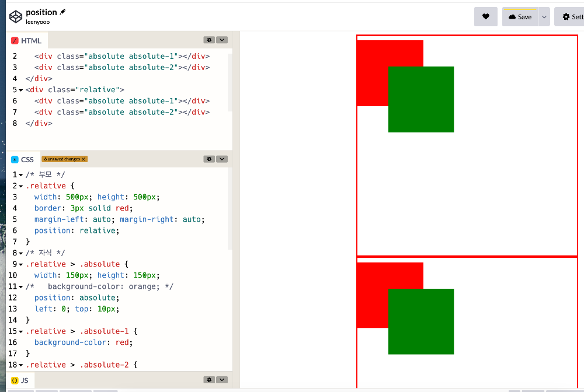This screenshot has height=392, width=584.
Task: Select the JS editor tab
Action: pos(20,380)
